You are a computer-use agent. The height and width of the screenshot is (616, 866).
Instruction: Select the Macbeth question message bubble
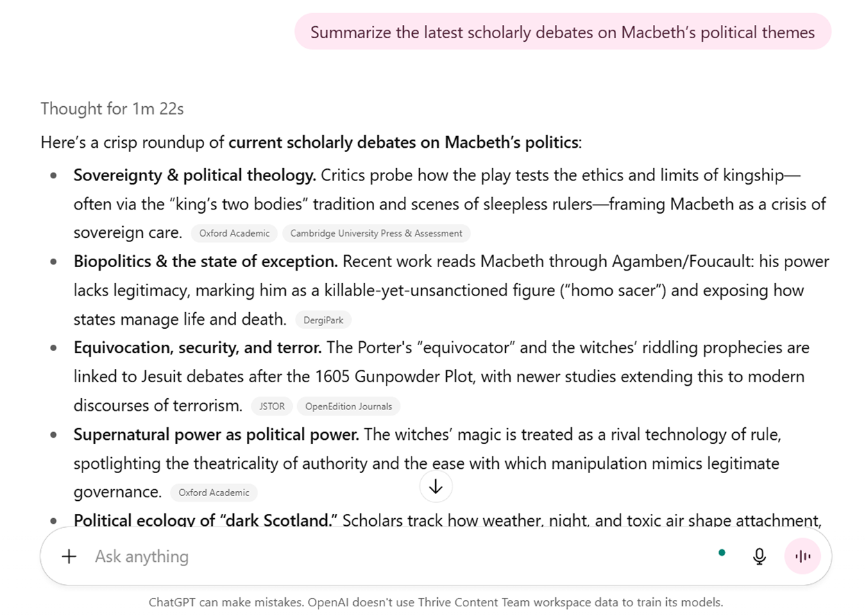click(562, 32)
